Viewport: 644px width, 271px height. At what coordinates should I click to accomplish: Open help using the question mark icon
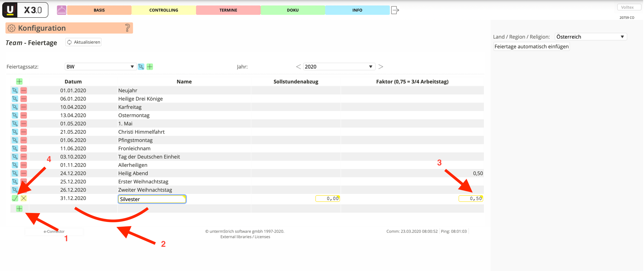pos(127,28)
